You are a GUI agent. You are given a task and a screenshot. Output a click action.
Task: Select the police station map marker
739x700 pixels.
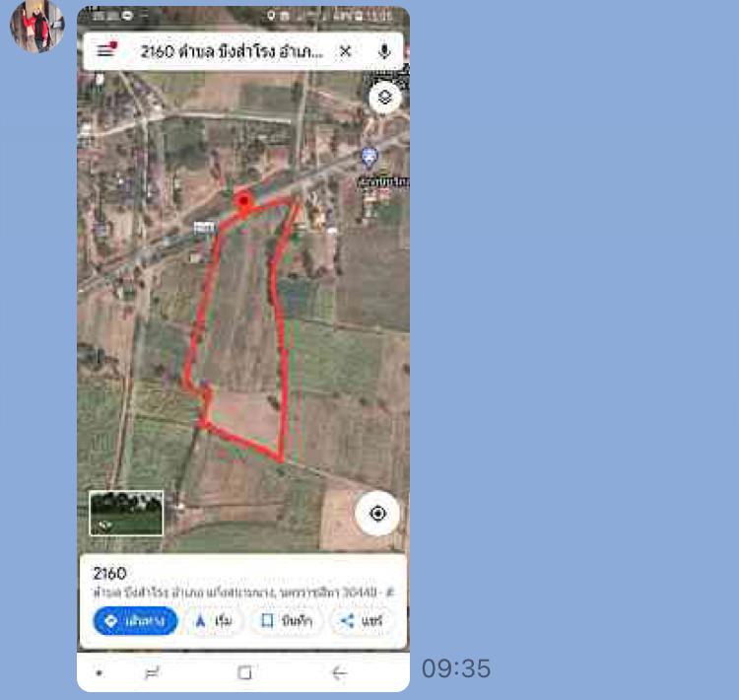point(369,157)
